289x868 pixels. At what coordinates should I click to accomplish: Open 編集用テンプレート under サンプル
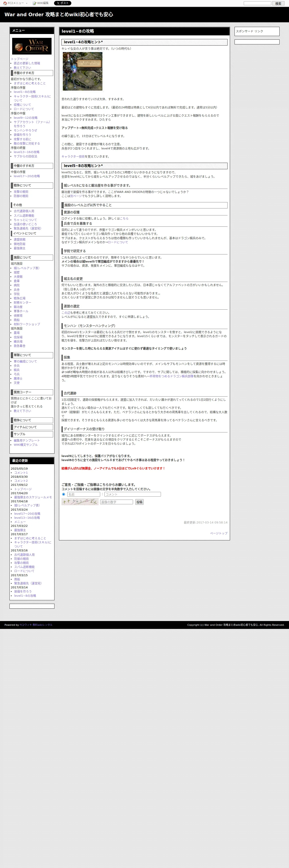coord(27,440)
